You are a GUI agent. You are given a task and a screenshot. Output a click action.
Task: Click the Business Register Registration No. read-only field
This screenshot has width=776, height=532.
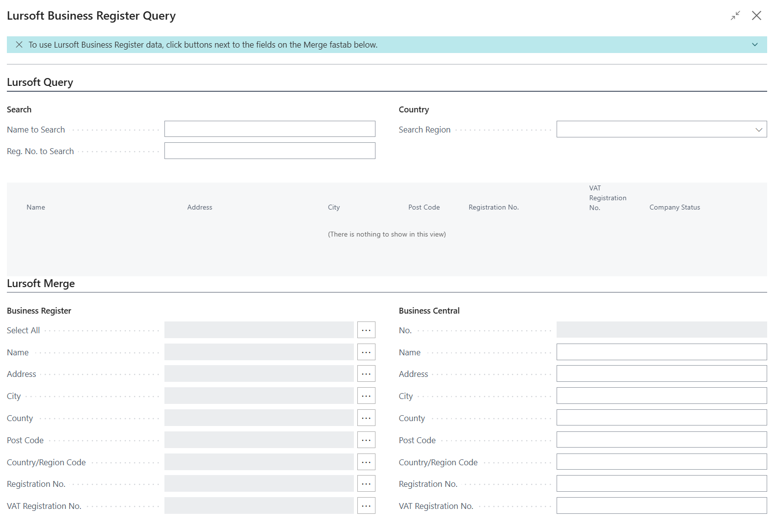coord(259,483)
